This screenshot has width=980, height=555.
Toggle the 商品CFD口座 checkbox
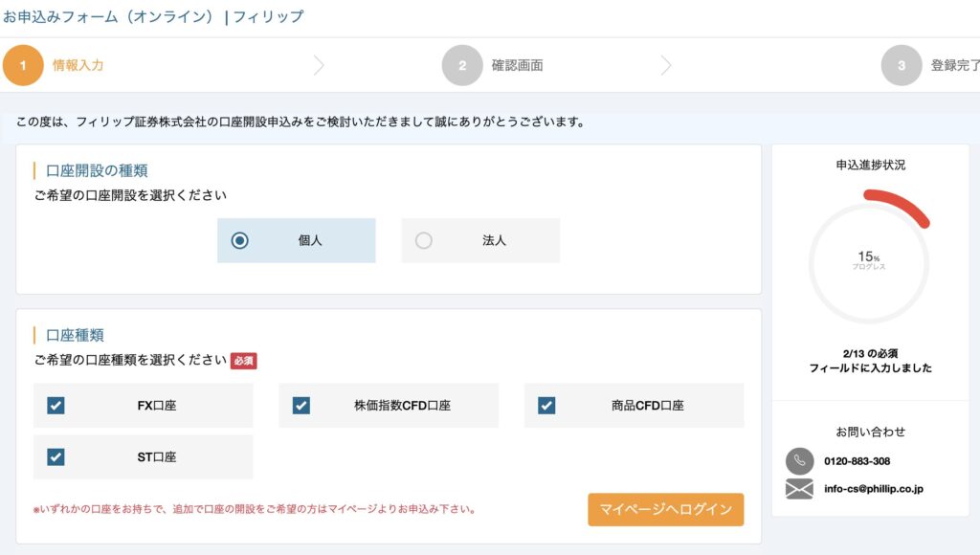(546, 406)
